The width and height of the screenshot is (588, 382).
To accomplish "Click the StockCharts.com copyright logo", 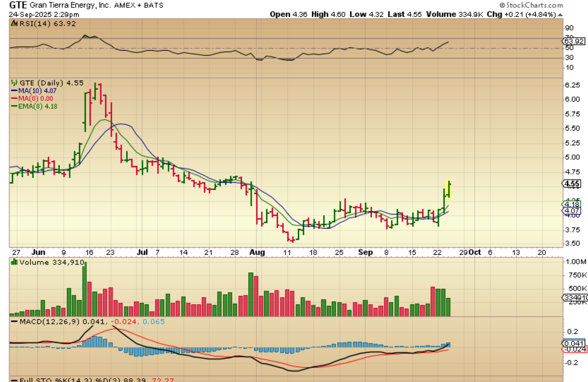I will (x=531, y=5).
